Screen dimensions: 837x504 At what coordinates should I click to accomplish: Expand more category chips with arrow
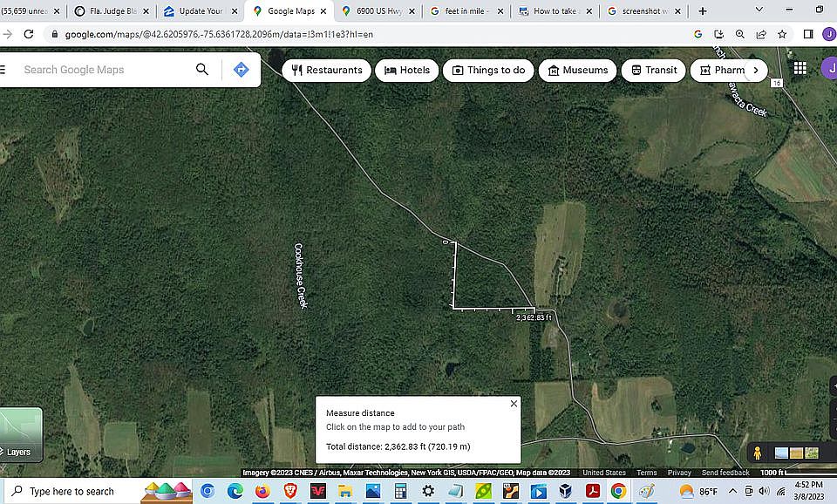(755, 70)
